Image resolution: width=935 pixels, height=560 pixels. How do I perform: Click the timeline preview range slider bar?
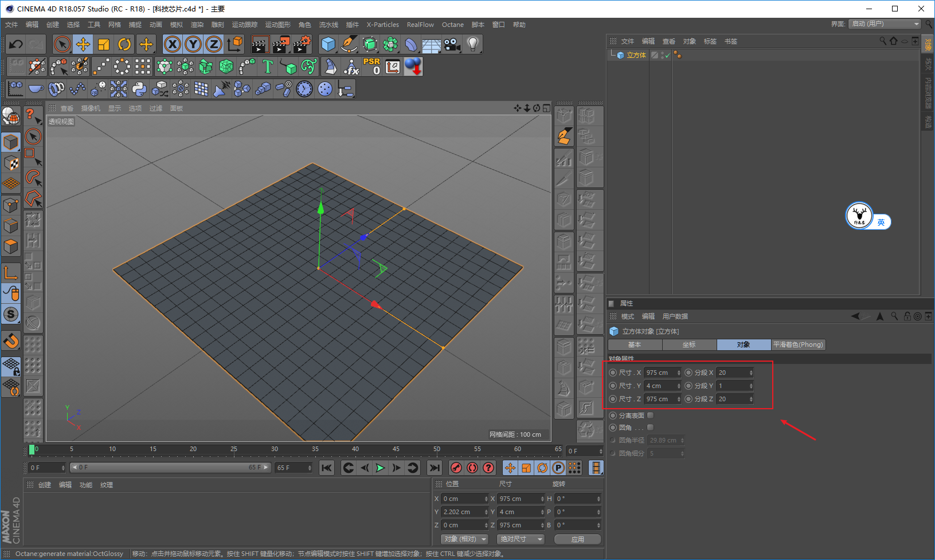tap(170, 468)
